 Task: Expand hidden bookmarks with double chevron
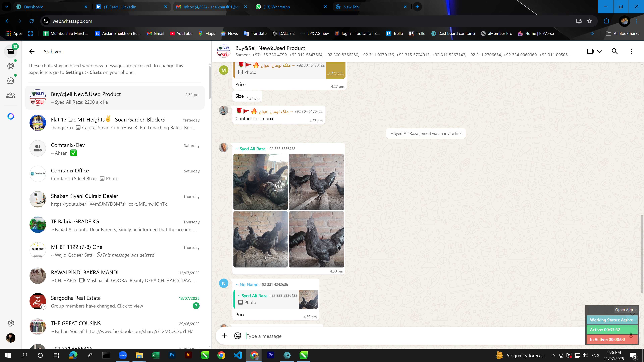pos(592,34)
